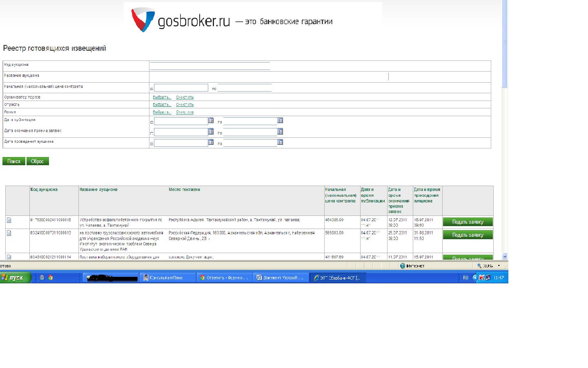Viewport: 588px width, 368px height.
Task: Open calendar for publication date start
Action: point(211,121)
